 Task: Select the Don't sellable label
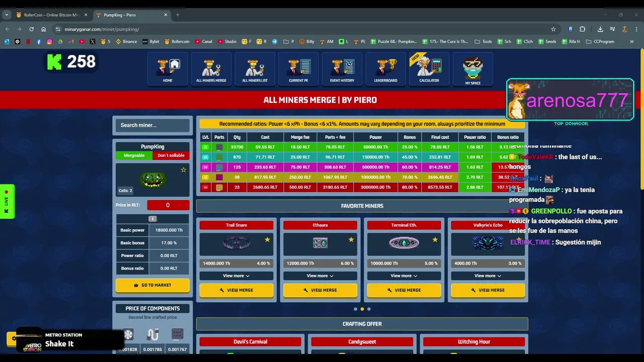pos(171,155)
